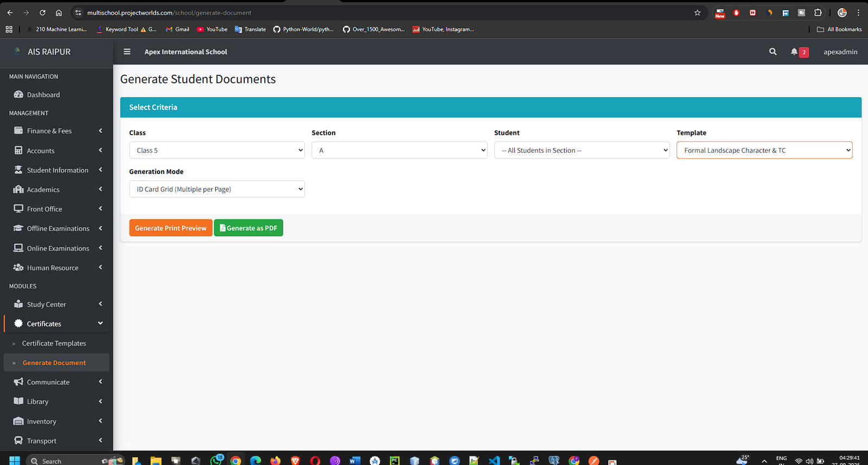Click the Library book icon
Screen dimensions: 868x465
pos(18,402)
